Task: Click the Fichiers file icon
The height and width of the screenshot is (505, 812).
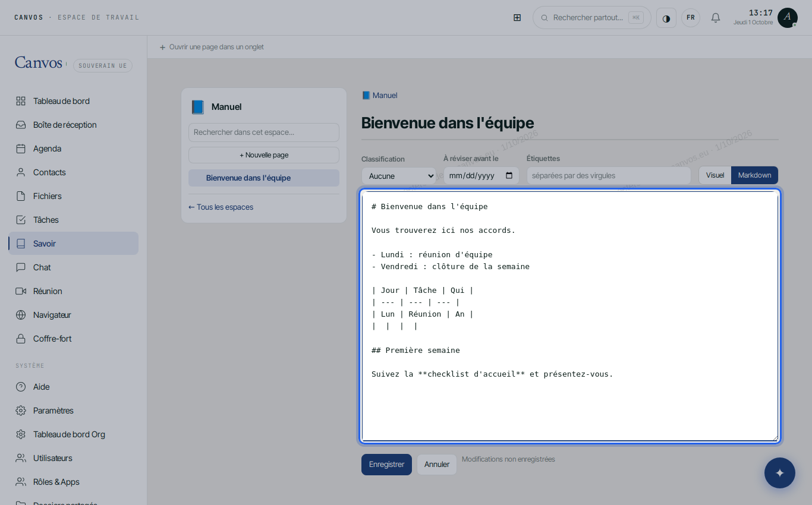Action: coord(21,196)
